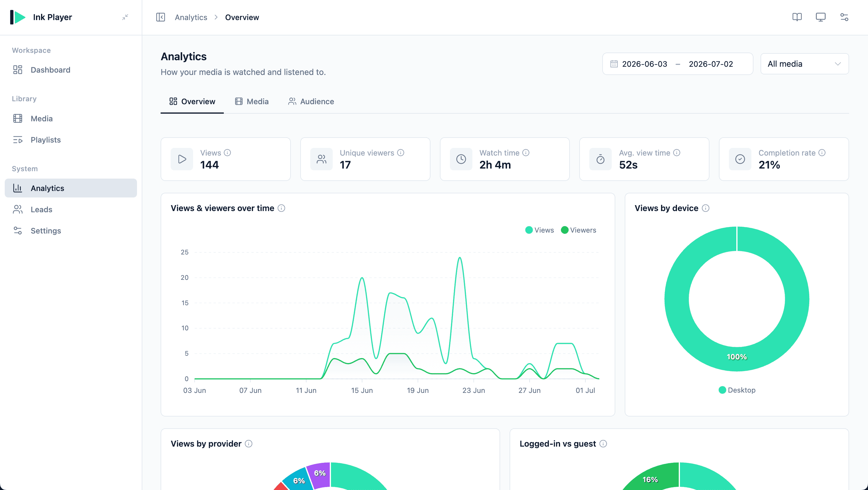Click info icon beside Views & viewers over time
The image size is (868, 490).
pos(281,208)
